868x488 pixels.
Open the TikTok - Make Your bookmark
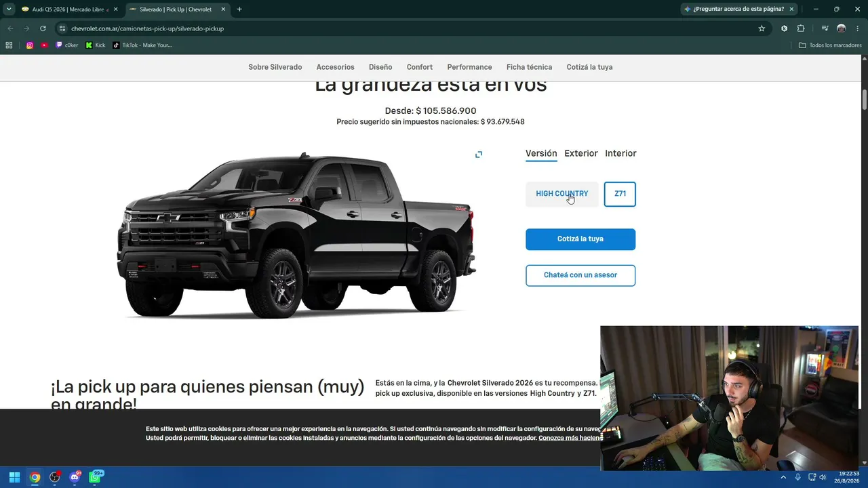coord(142,45)
